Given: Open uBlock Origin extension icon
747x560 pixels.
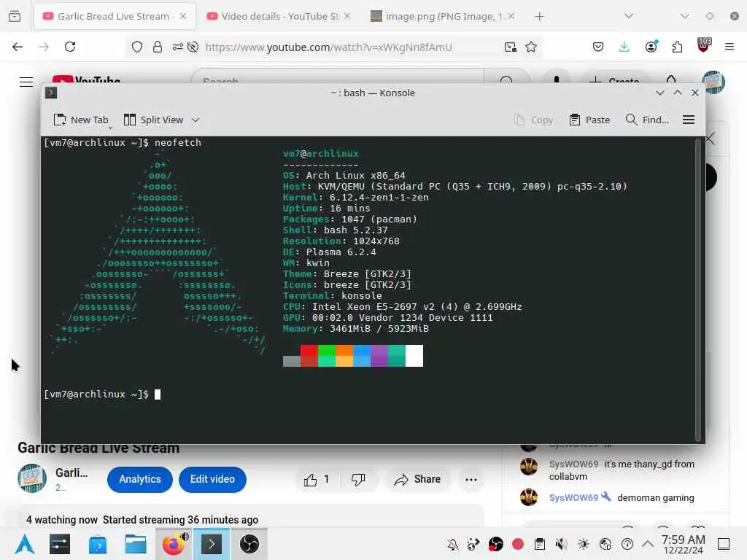Looking at the screenshot, I should click(x=704, y=45).
